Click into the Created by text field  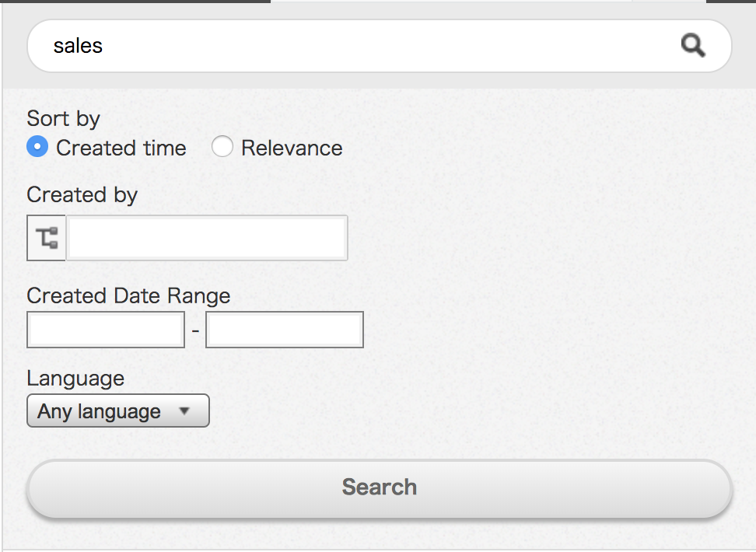pos(207,238)
